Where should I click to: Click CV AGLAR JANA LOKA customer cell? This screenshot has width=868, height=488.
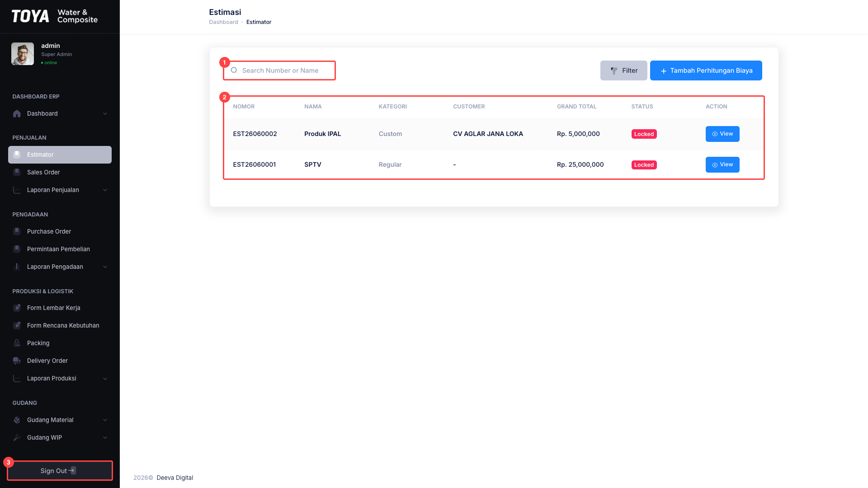488,134
